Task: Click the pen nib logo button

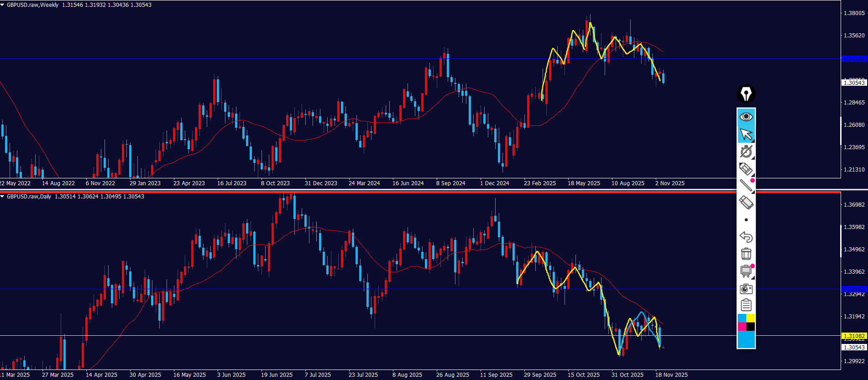Action: click(x=746, y=94)
